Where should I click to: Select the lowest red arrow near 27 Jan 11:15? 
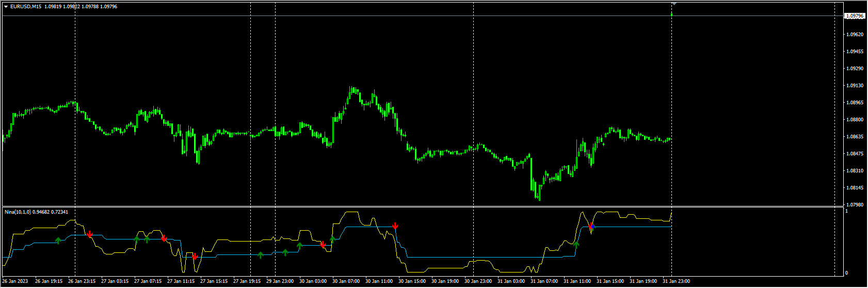pyautogui.click(x=195, y=257)
